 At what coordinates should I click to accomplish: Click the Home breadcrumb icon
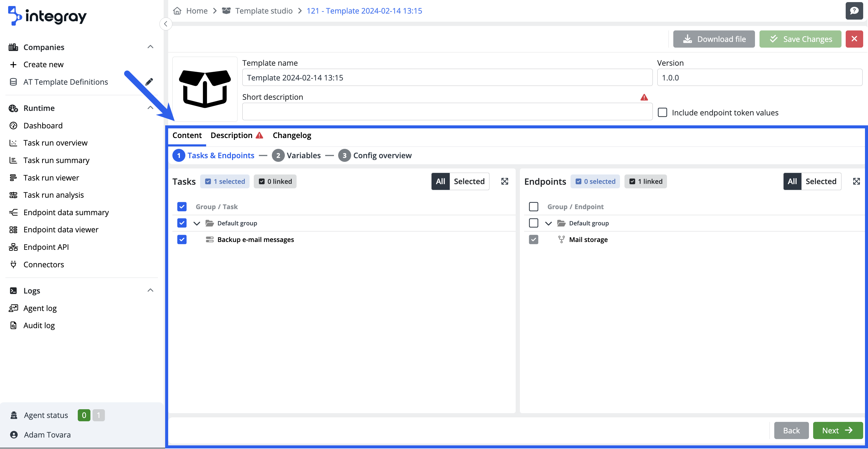[x=177, y=11]
